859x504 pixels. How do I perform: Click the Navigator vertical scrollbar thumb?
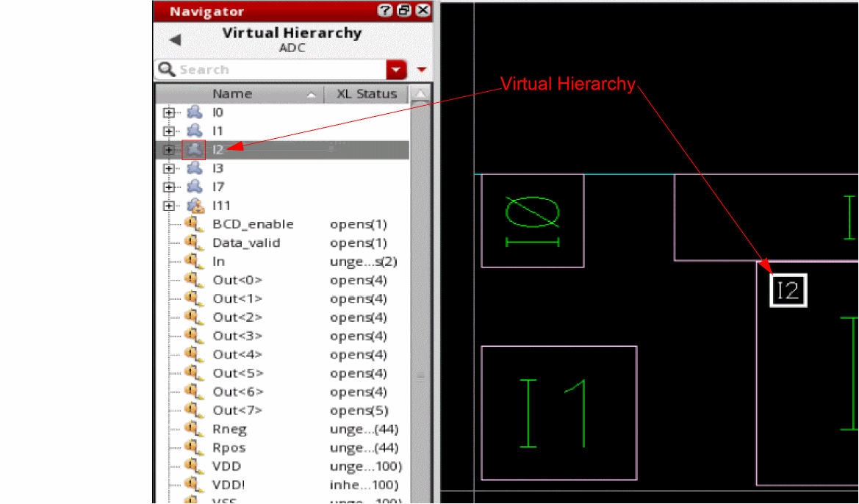420,301
